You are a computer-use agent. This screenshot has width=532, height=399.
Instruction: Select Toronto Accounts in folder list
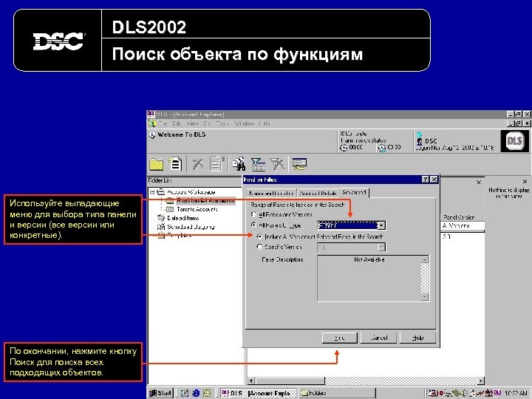click(x=197, y=209)
